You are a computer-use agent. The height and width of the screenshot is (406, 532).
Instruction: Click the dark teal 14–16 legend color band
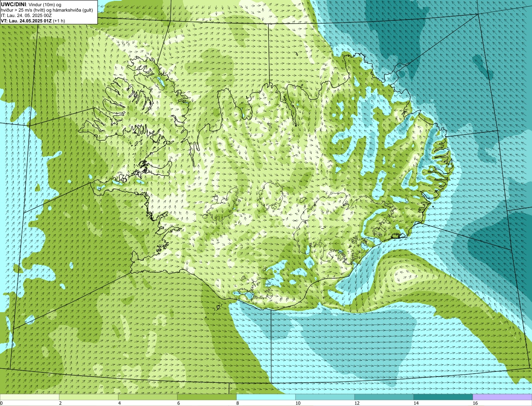443,397
